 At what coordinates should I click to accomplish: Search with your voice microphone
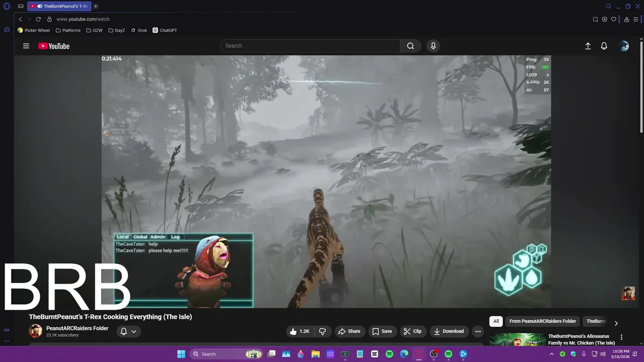coord(433,46)
